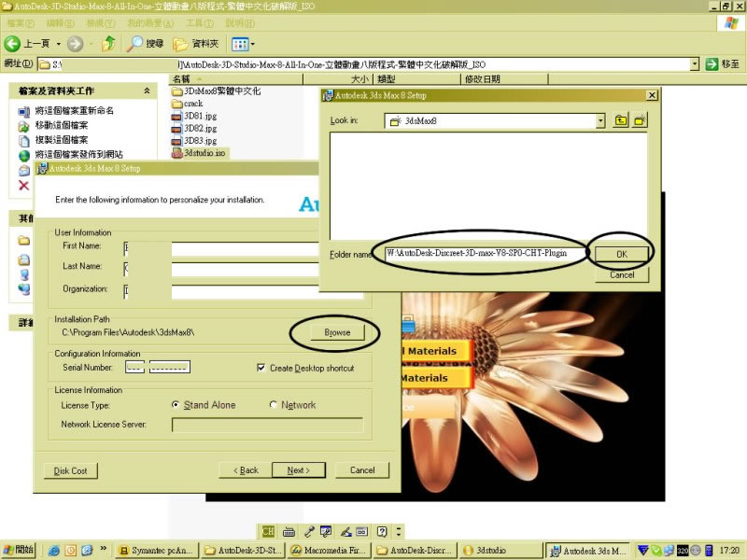Click Internet Explorer quick launch icon in taskbar
This screenshot has height=560, width=747.
54,551
